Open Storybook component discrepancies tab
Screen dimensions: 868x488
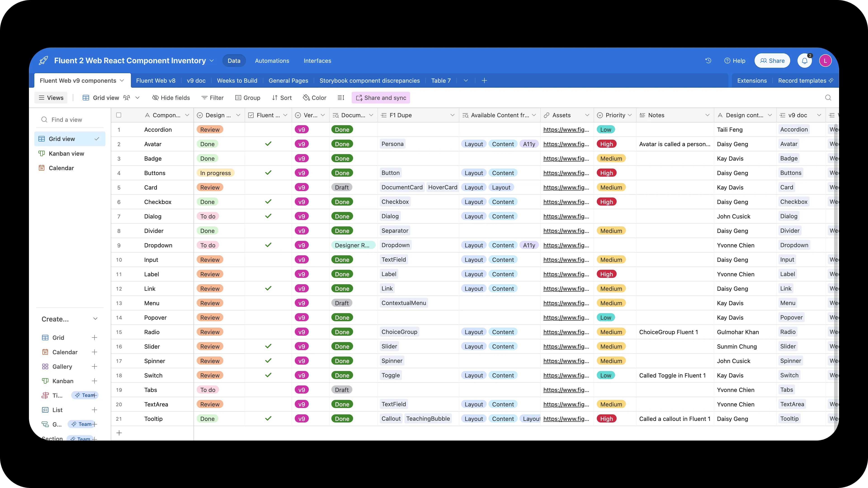click(x=370, y=80)
